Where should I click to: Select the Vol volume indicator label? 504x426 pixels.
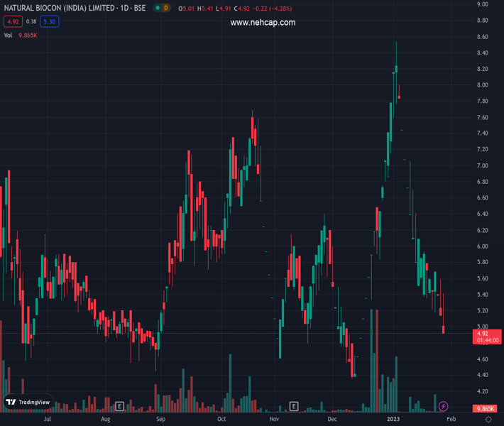pyautogui.click(x=9, y=35)
